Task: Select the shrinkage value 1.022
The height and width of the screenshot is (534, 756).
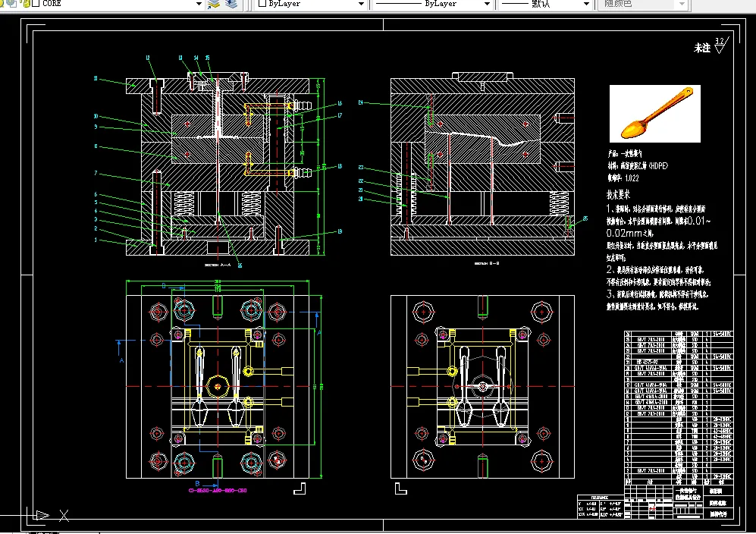Action: (632, 178)
